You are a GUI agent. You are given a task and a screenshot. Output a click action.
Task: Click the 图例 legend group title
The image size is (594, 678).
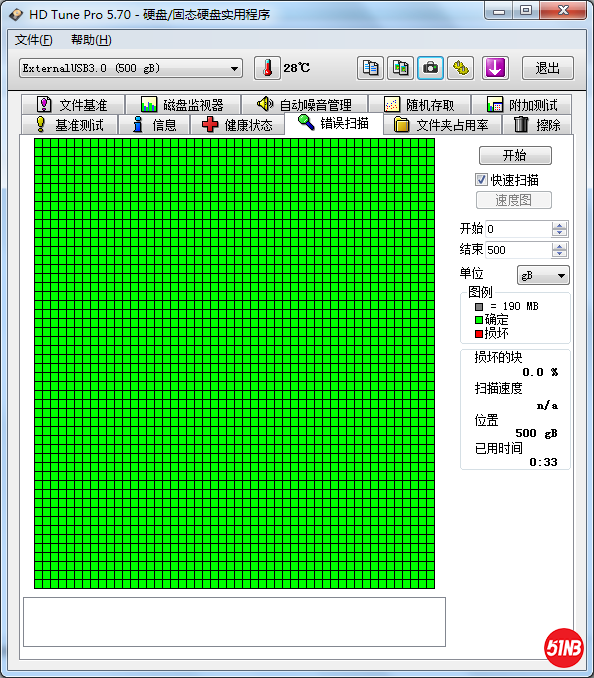[x=480, y=292]
